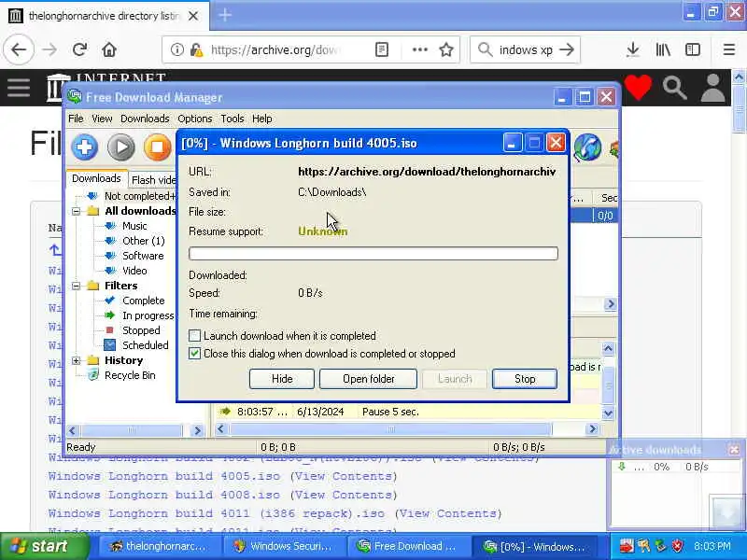Screen dimensions: 747x560
Task: Open site information icon in address bar
Action: (176, 49)
